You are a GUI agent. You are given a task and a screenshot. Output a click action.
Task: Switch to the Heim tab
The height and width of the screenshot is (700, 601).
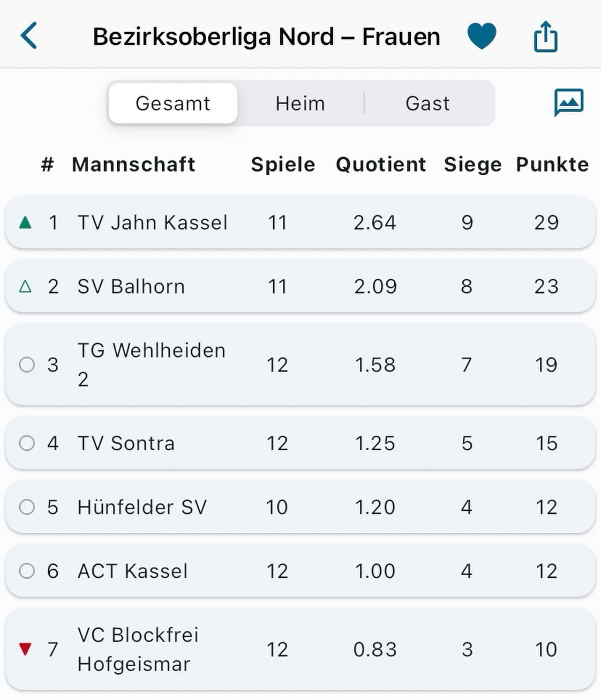(300, 103)
